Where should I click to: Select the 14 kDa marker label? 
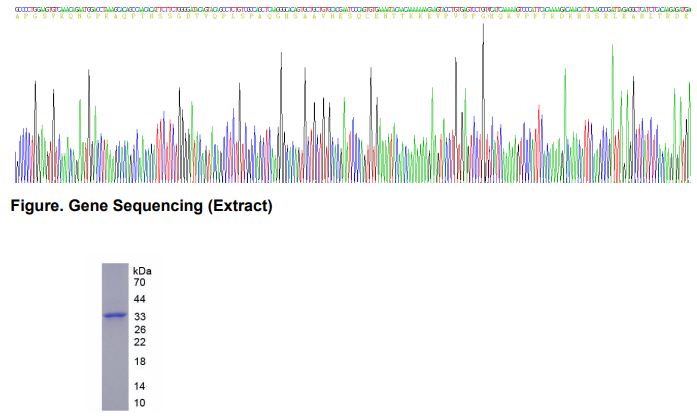140,386
